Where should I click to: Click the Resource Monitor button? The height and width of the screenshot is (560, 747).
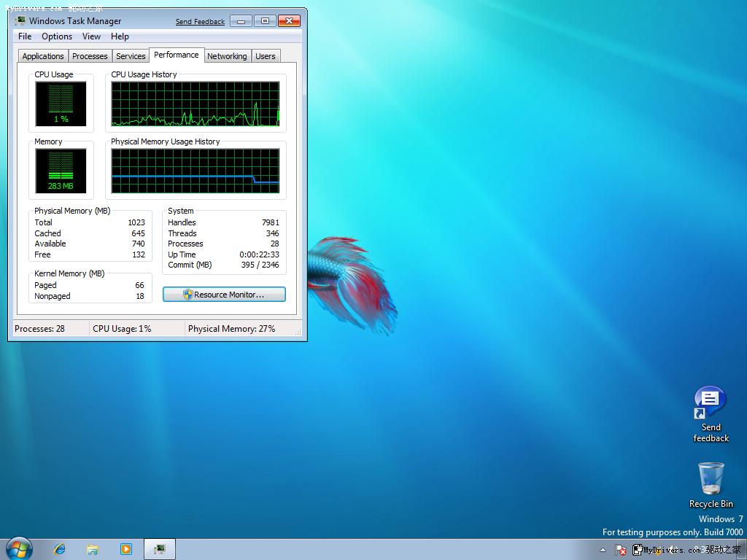point(224,295)
